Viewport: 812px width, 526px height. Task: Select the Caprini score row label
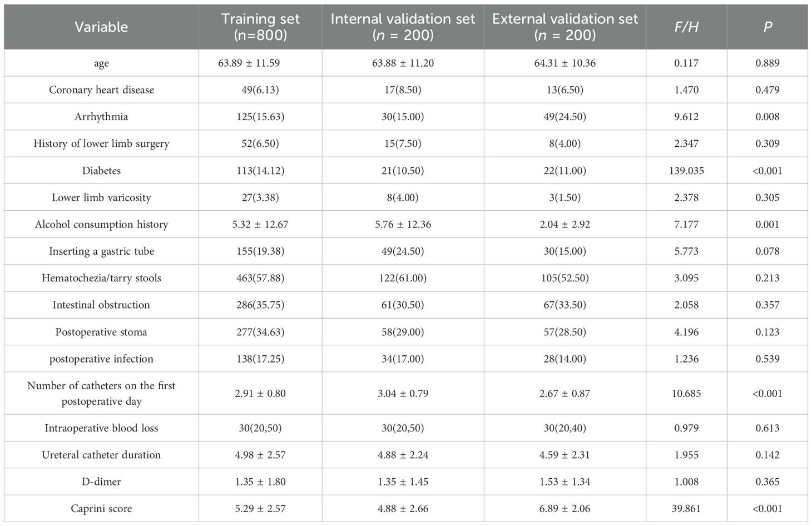[101, 509]
